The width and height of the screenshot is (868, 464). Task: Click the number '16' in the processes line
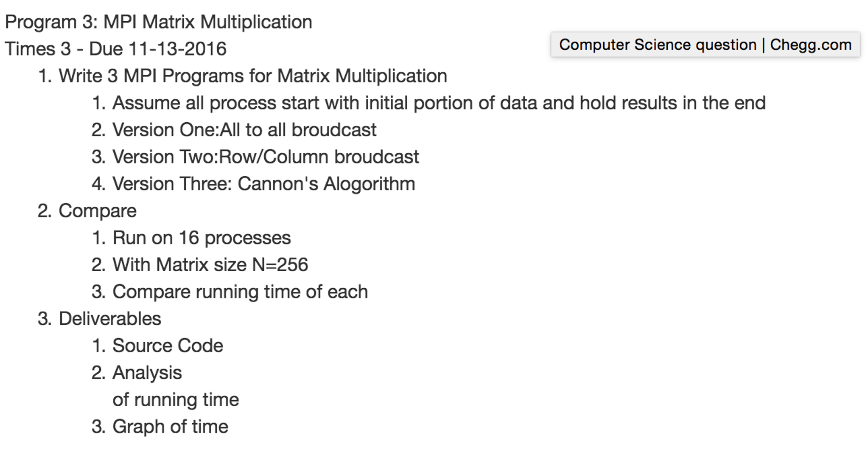(189, 238)
